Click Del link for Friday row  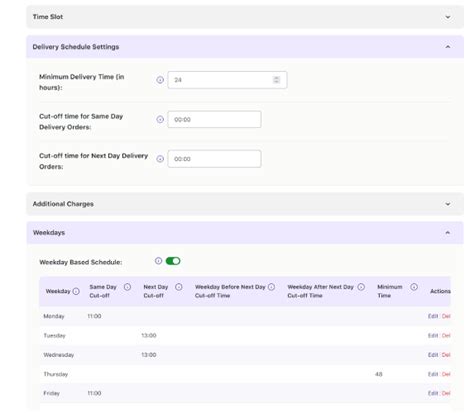[x=446, y=394]
